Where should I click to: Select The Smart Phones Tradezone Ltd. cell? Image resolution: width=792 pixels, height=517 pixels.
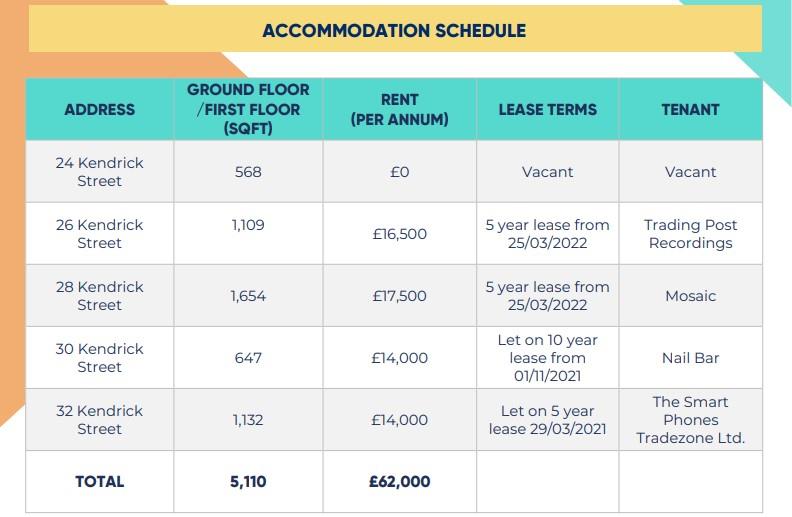690,420
